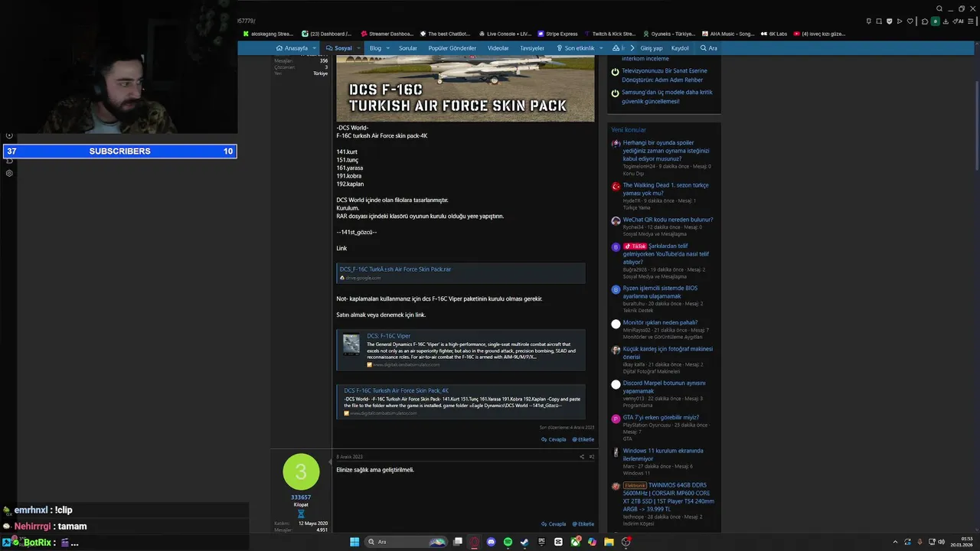The image size is (980, 551).
Task: Open Tavsiyeler section
Action: coord(532,47)
